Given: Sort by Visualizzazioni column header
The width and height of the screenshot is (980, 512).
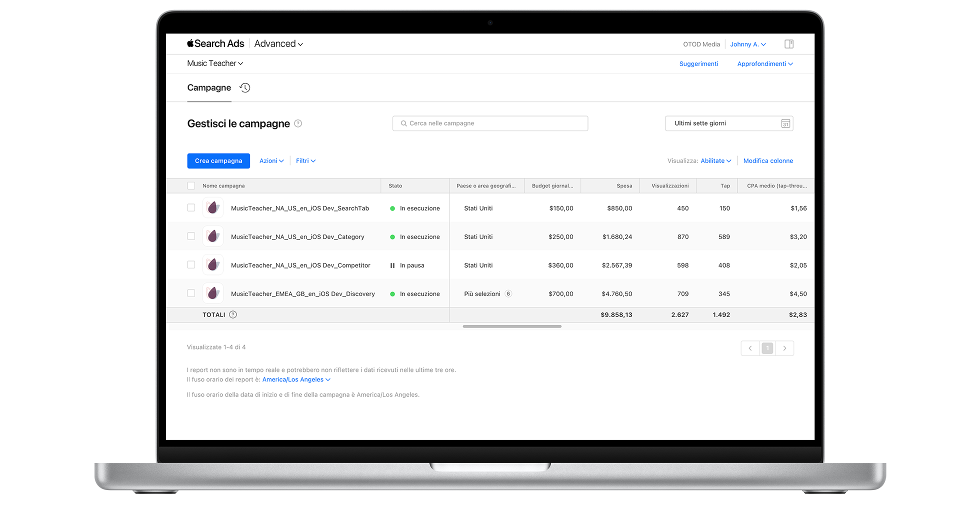Looking at the screenshot, I should pyautogui.click(x=670, y=185).
